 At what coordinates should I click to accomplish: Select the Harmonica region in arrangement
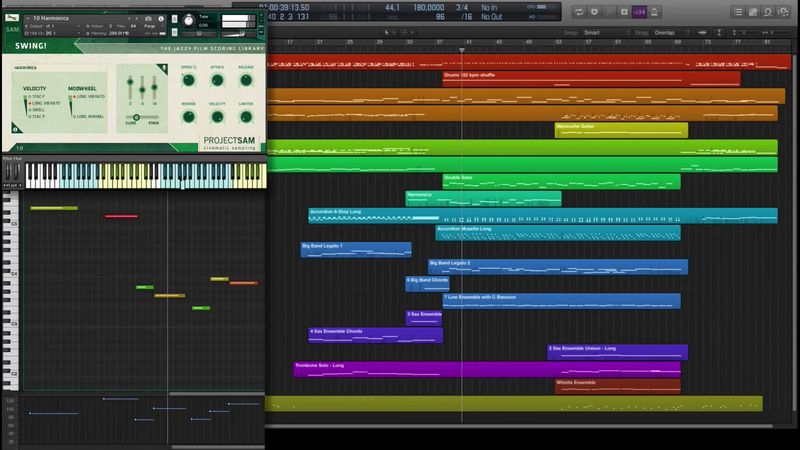pos(483,198)
